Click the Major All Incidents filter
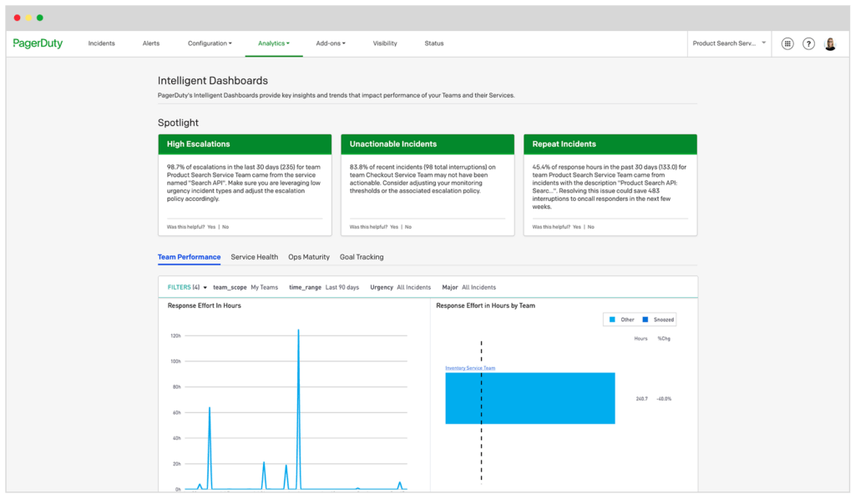The height and width of the screenshot is (504, 855). coord(469,288)
